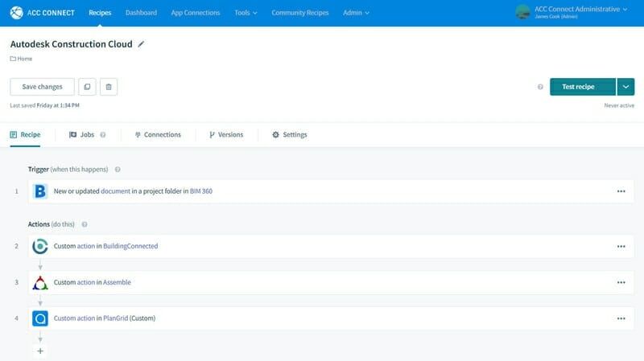Select the Custom action in Assemble row

pyautogui.click(x=331, y=282)
